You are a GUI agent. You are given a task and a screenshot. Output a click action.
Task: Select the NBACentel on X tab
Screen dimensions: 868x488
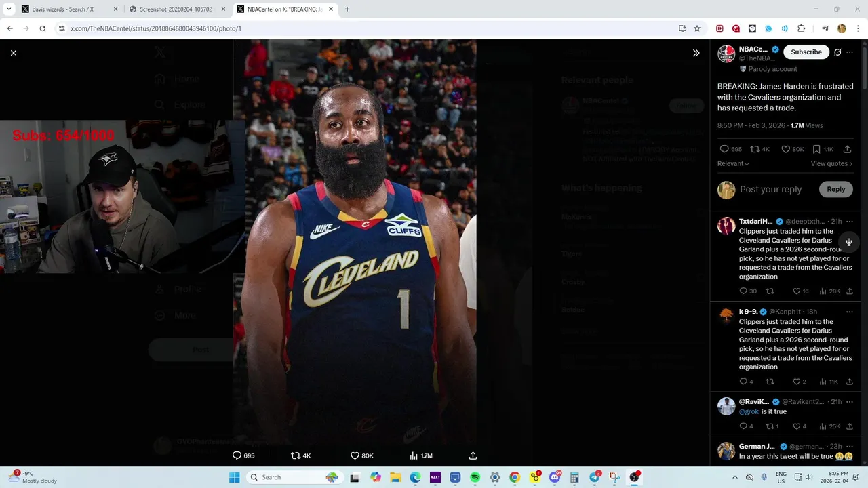point(285,9)
